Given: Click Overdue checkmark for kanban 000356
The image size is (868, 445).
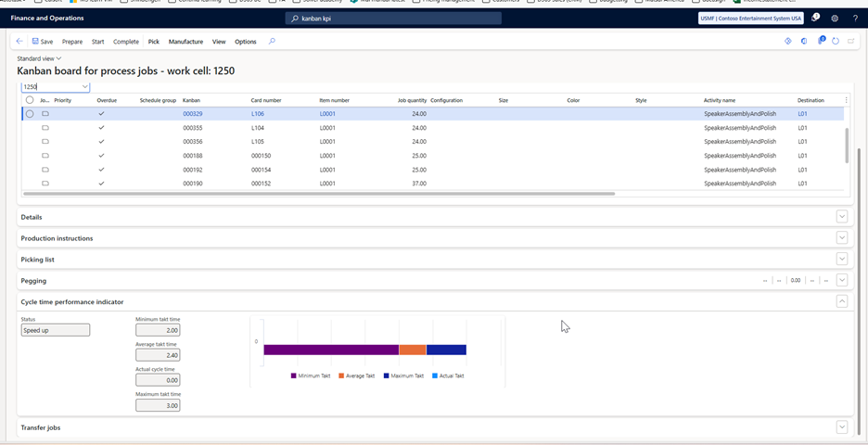Looking at the screenshot, I should coord(101,141).
